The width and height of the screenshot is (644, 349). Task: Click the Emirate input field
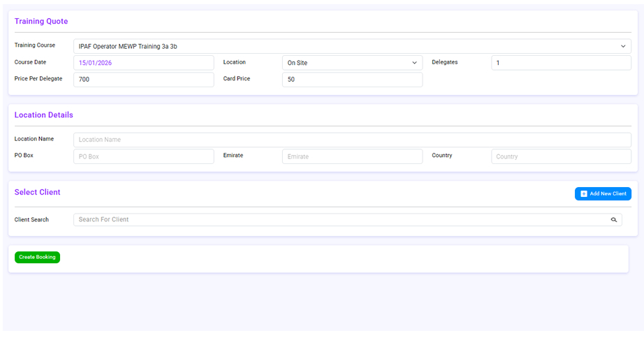[x=352, y=156]
